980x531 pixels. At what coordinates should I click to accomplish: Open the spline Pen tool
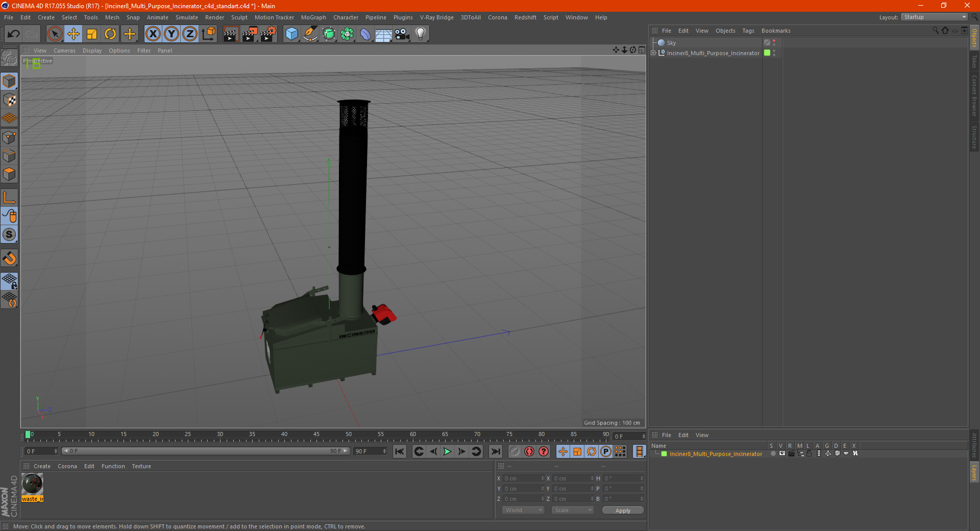point(310,34)
